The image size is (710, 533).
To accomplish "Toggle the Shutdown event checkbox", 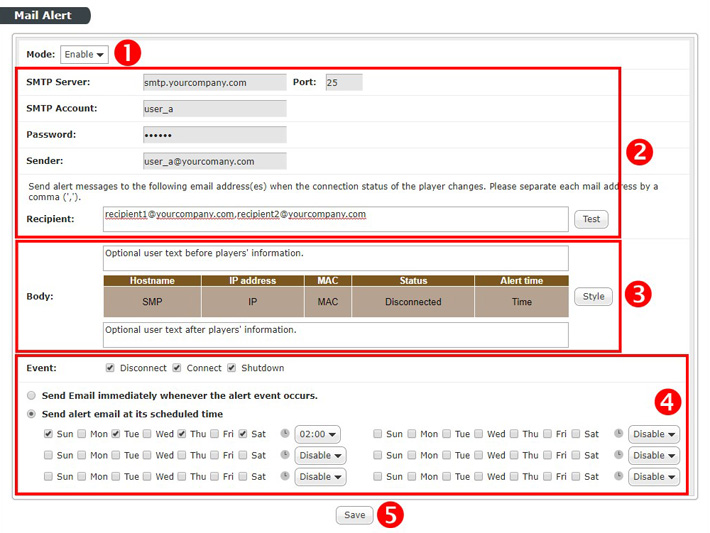I will (232, 368).
